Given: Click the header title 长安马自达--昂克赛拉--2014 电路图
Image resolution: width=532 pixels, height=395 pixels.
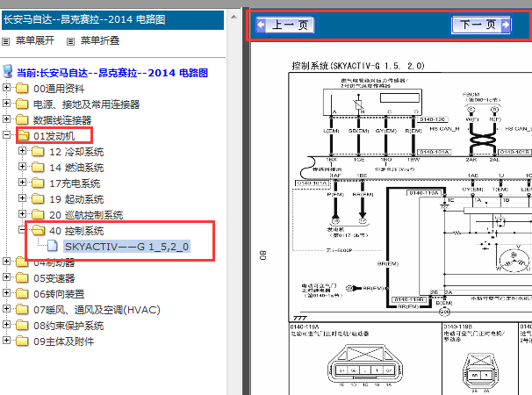Looking at the screenshot, I should (x=84, y=19).
